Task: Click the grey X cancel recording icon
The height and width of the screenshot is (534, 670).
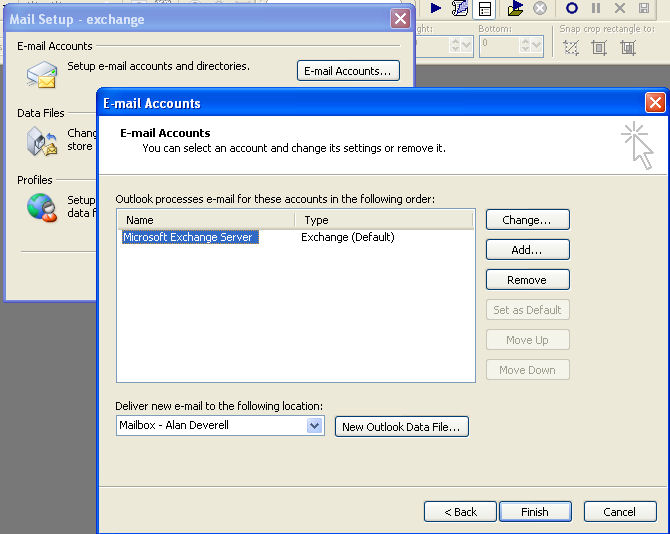Action: click(x=620, y=8)
